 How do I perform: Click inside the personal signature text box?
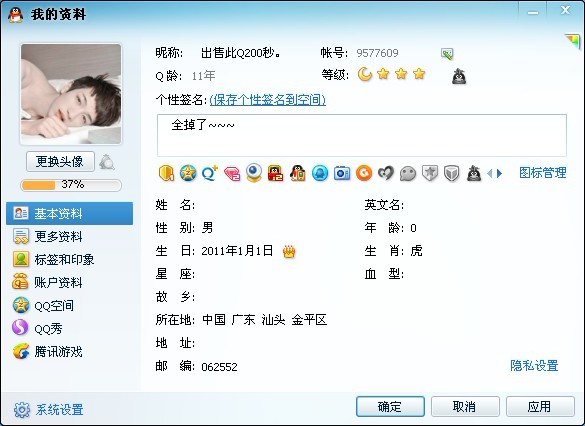pyautogui.click(x=362, y=135)
